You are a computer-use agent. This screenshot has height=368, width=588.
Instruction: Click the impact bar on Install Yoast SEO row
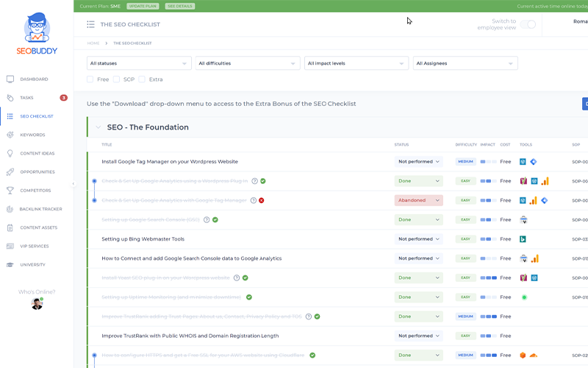pos(489,278)
